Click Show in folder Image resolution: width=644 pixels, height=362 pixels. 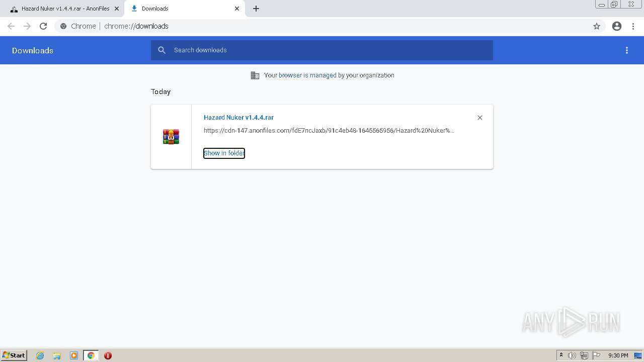pos(224,153)
